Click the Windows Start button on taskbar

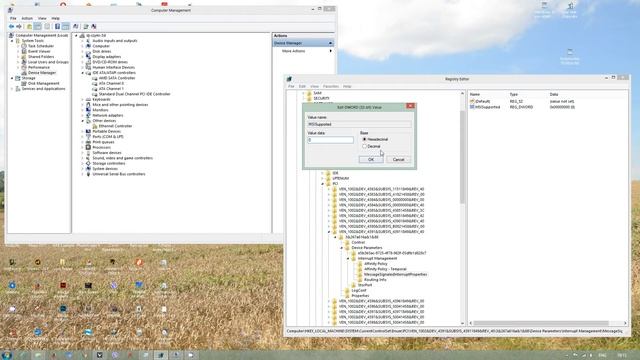coord(7,355)
